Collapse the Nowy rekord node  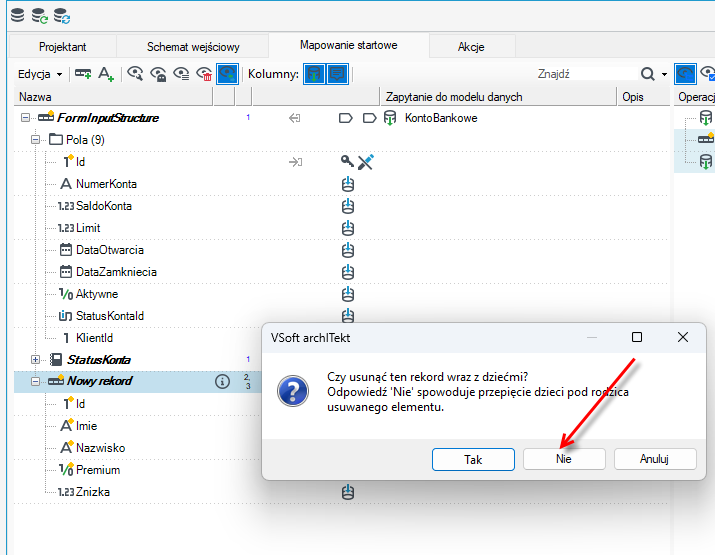point(36,381)
